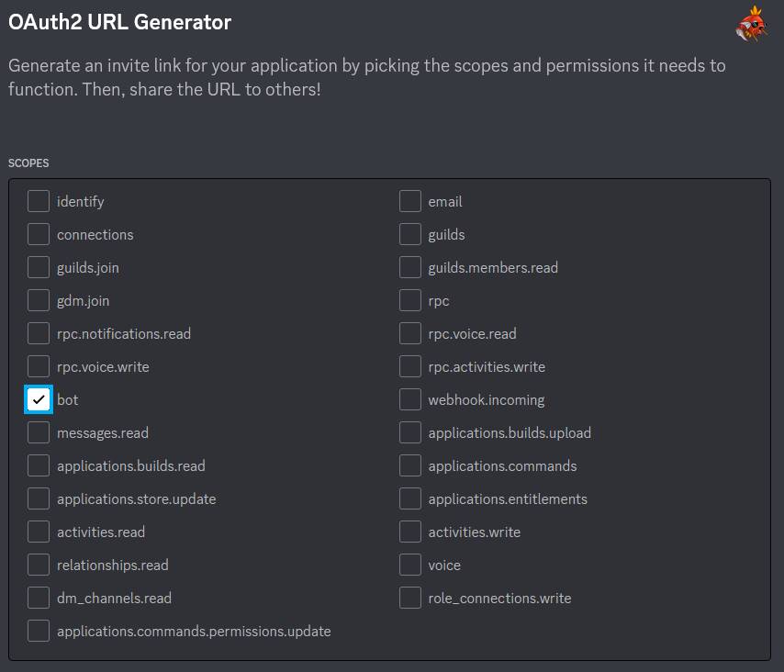Check the email scope box
The height and width of the screenshot is (672, 784).
click(410, 202)
